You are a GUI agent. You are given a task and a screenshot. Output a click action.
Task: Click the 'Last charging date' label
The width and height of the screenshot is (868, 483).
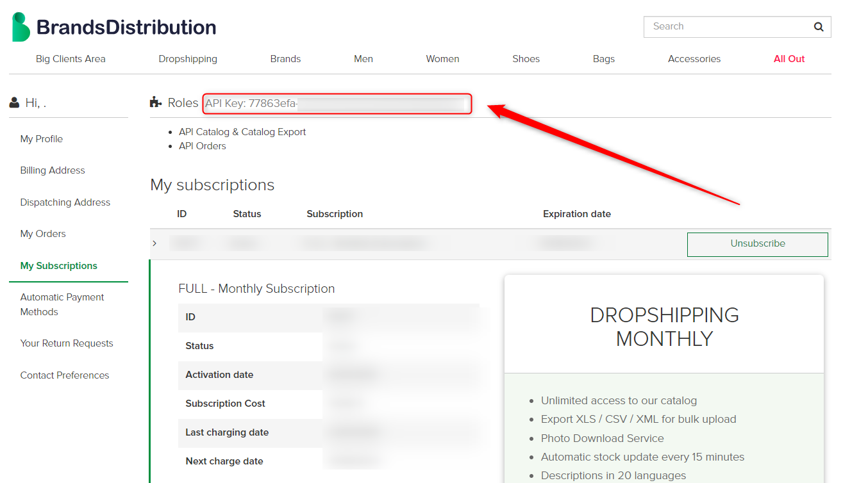click(227, 432)
